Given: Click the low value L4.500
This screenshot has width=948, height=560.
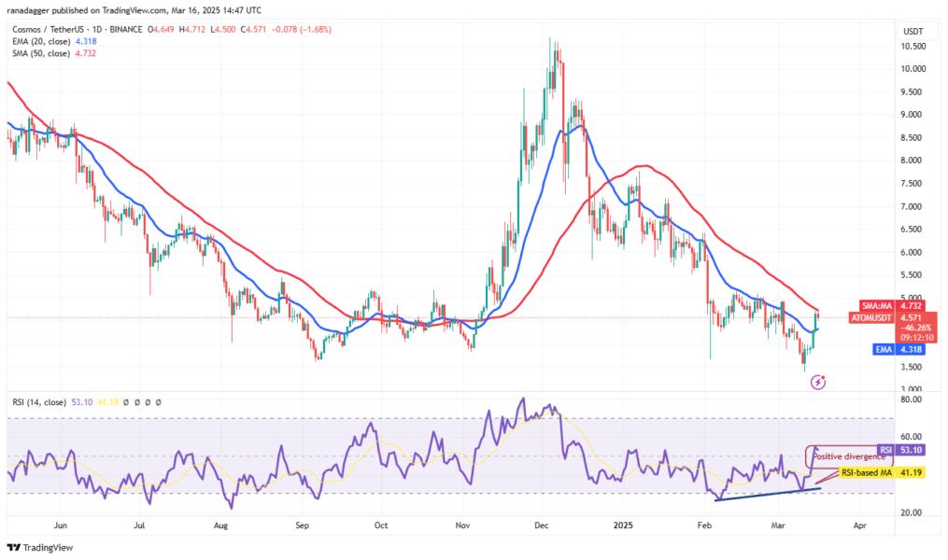Looking at the screenshot, I should [x=223, y=29].
